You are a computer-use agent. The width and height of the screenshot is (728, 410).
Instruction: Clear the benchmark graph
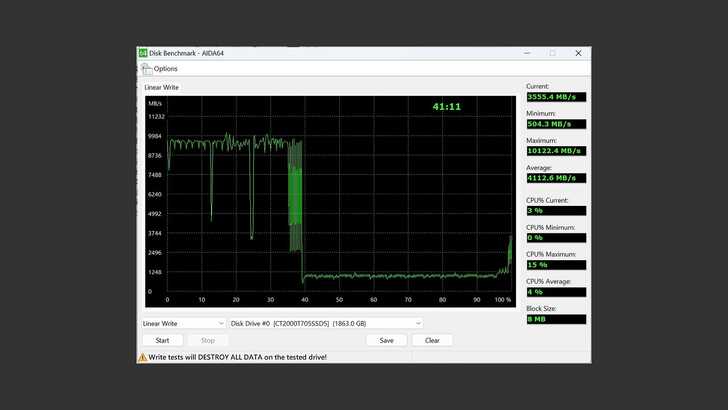tap(432, 340)
